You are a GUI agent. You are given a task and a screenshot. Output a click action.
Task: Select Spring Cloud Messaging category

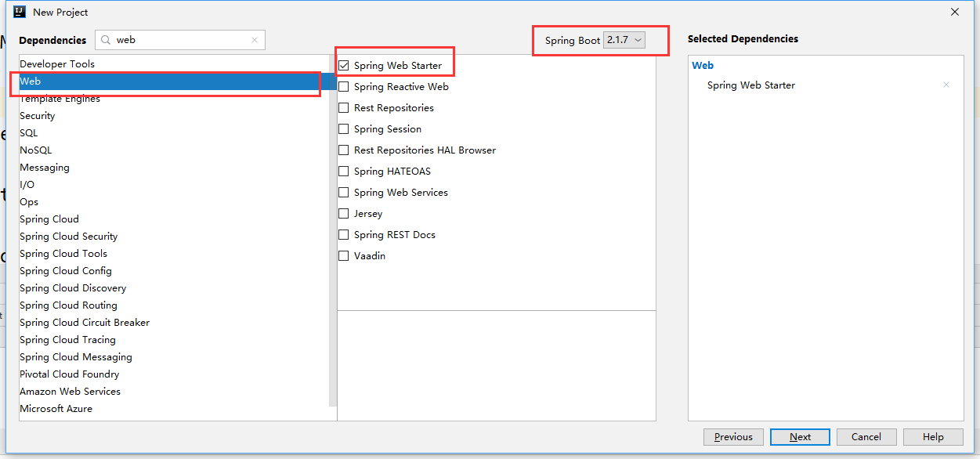(175, 357)
